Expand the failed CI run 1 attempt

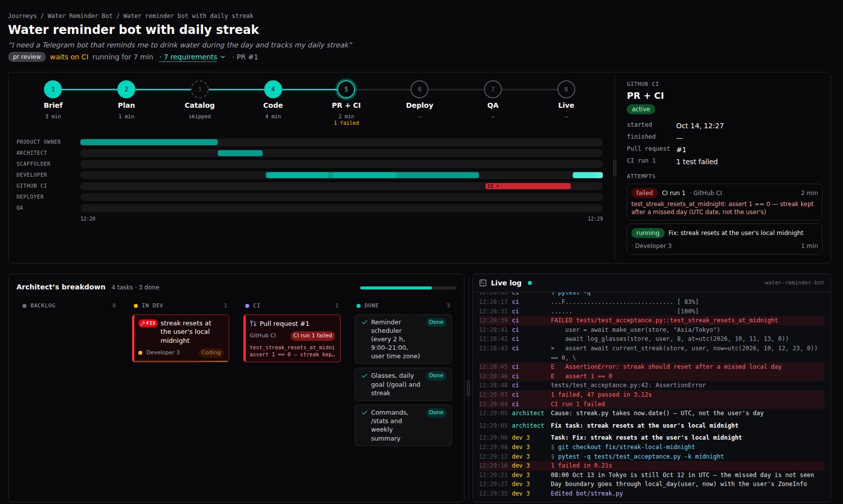click(724, 202)
